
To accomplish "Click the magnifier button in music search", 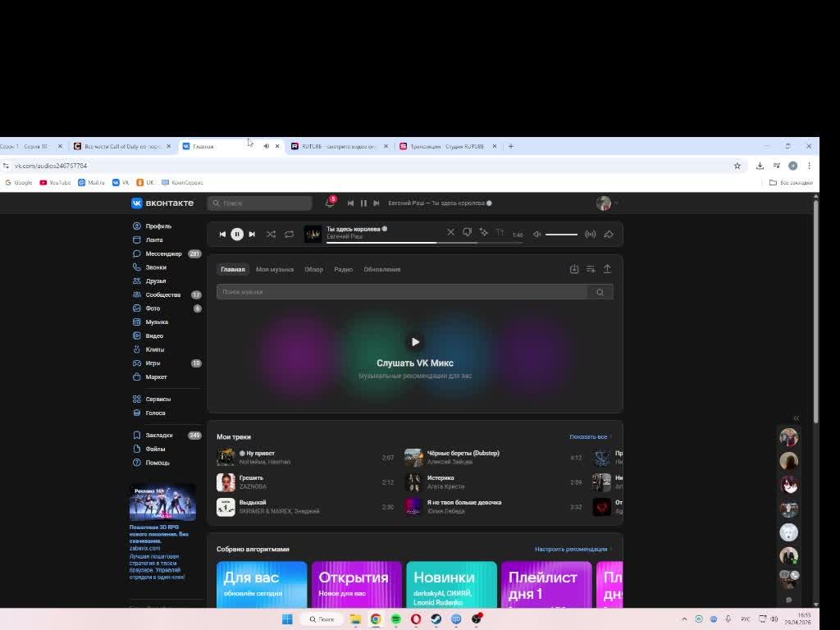I will click(x=600, y=292).
